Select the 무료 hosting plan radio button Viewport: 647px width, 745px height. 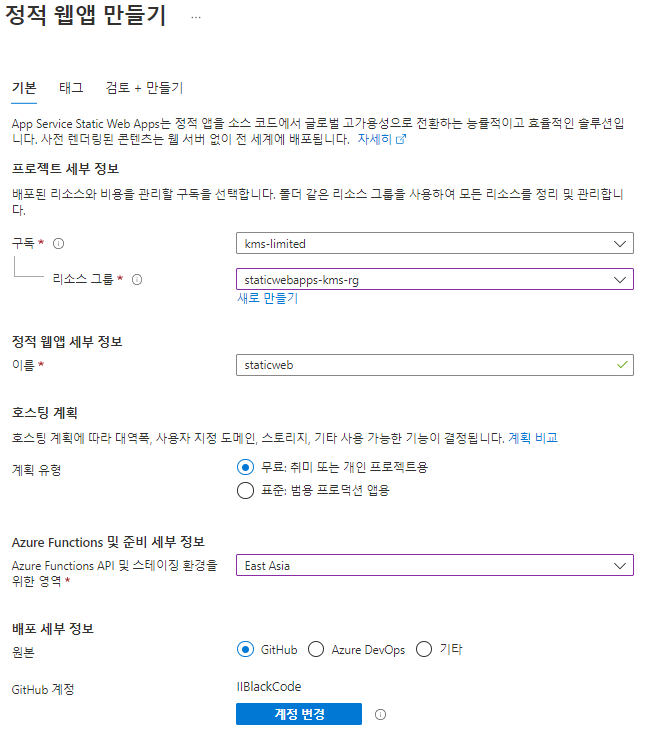coord(245,467)
